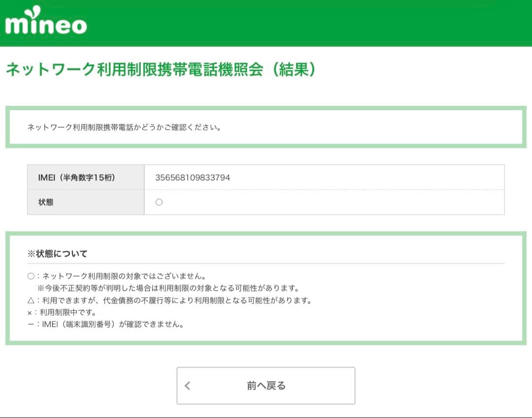Click the IMEI（端末識別番号）が確認できません text
This screenshot has height=418, width=532.
[113, 324]
